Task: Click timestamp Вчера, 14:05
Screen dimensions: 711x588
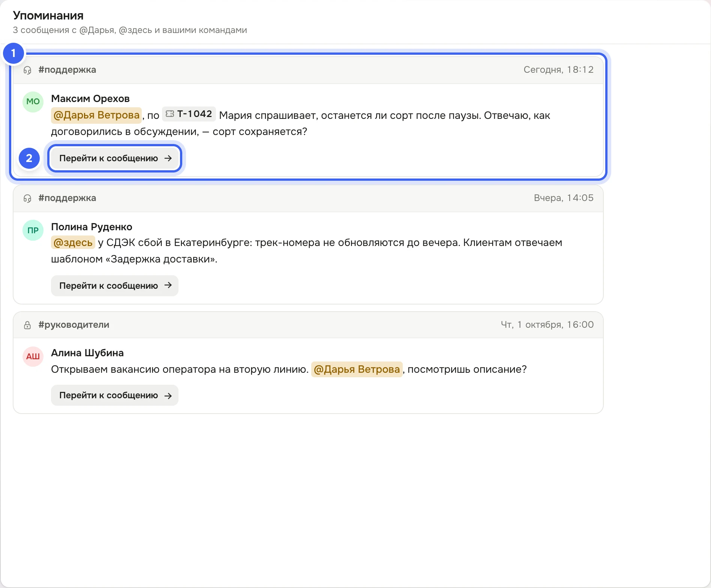Action: 564,198
